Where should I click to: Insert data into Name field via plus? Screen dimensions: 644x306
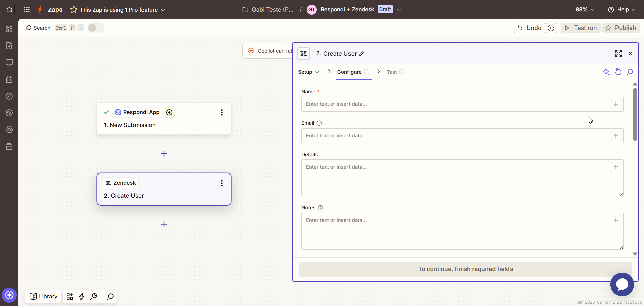click(x=616, y=104)
